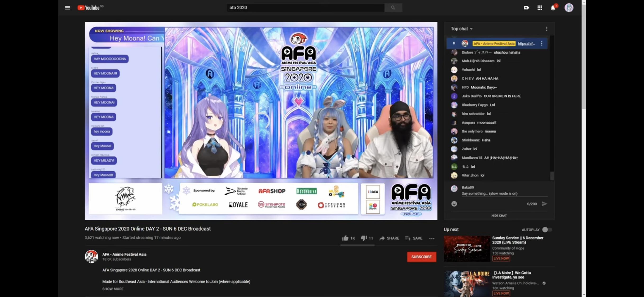The width and height of the screenshot is (644, 297).
Task: Hide the live chat panel
Action: point(499,216)
